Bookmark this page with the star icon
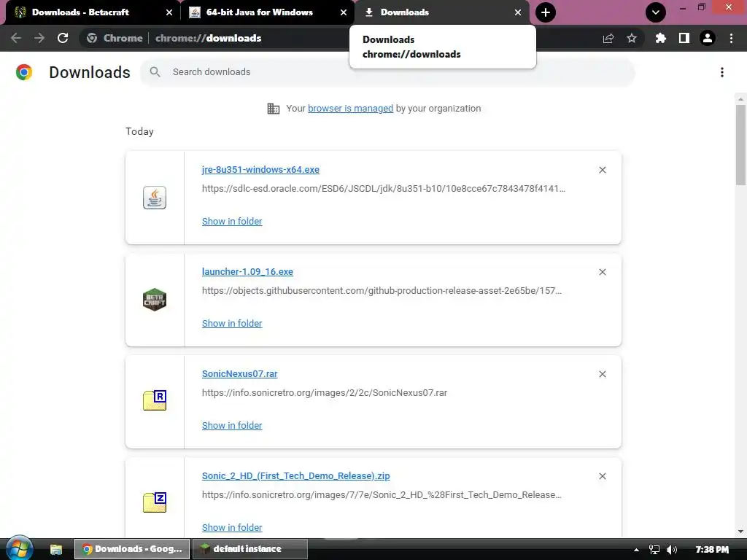 tap(632, 38)
